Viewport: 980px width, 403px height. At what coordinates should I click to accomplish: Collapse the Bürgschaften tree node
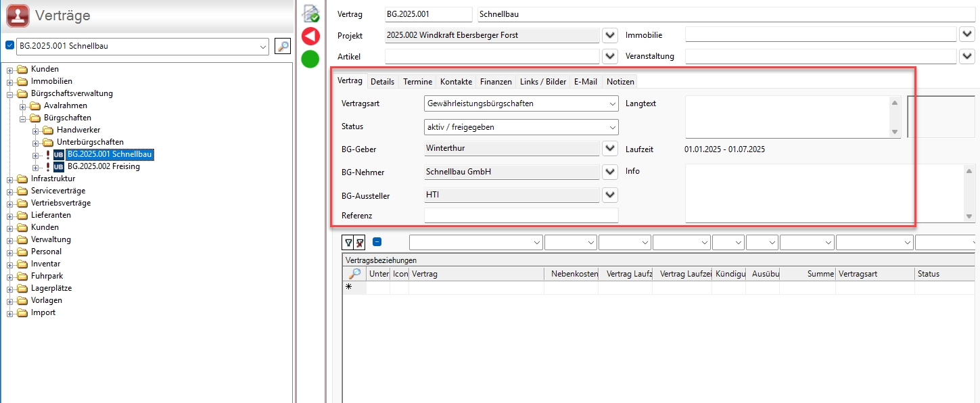[23, 118]
